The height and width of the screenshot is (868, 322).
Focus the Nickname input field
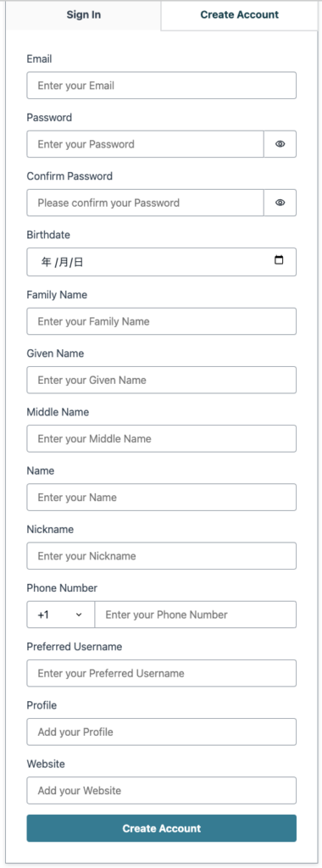tap(162, 556)
